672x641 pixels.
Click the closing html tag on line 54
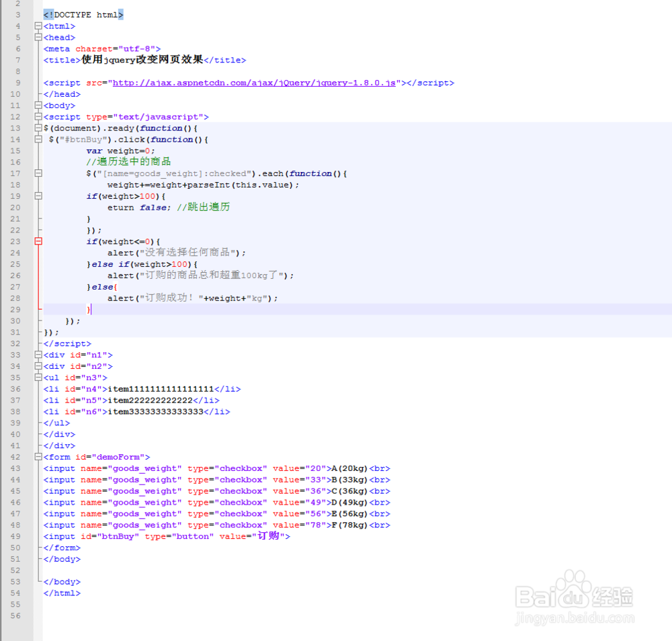tap(62, 593)
